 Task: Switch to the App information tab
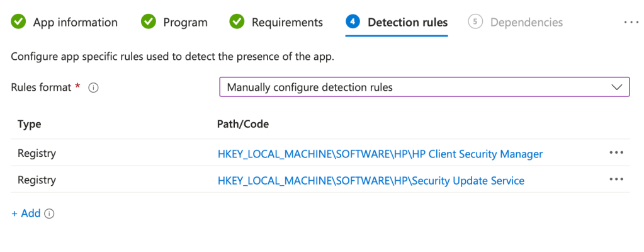point(75,22)
